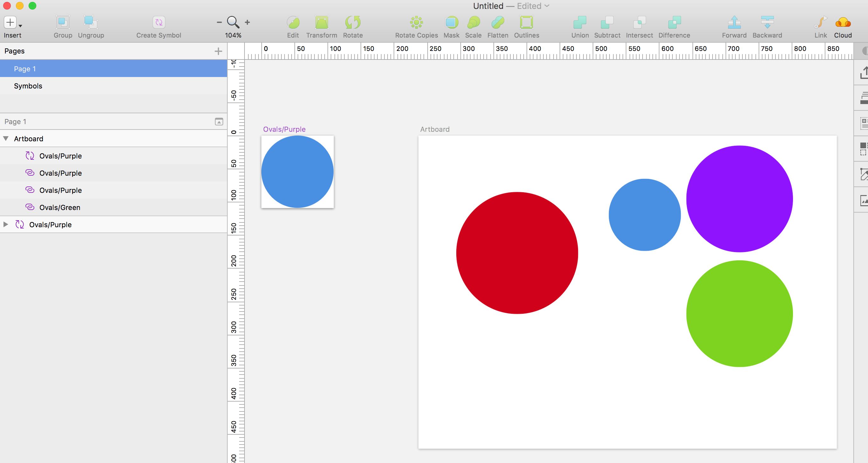Screen dimensions: 868x463
Task: Switch to the Symbols page
Action: tap(28, 86)
